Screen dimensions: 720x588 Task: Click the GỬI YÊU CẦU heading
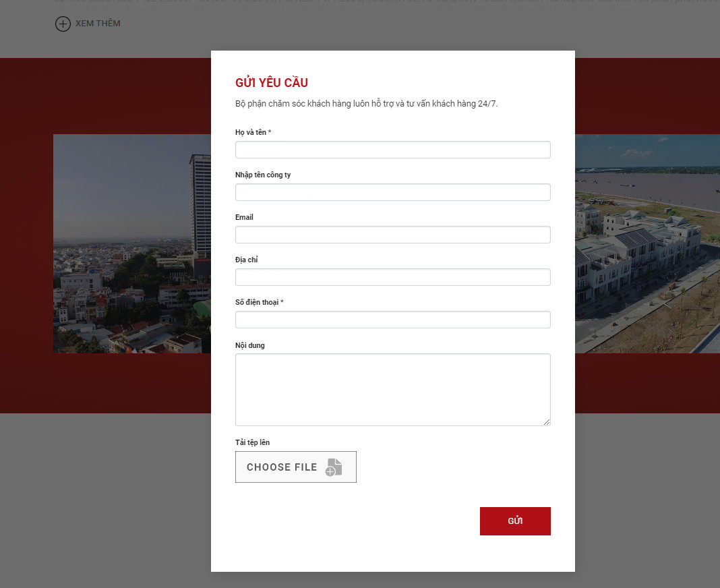coord(272,83)
